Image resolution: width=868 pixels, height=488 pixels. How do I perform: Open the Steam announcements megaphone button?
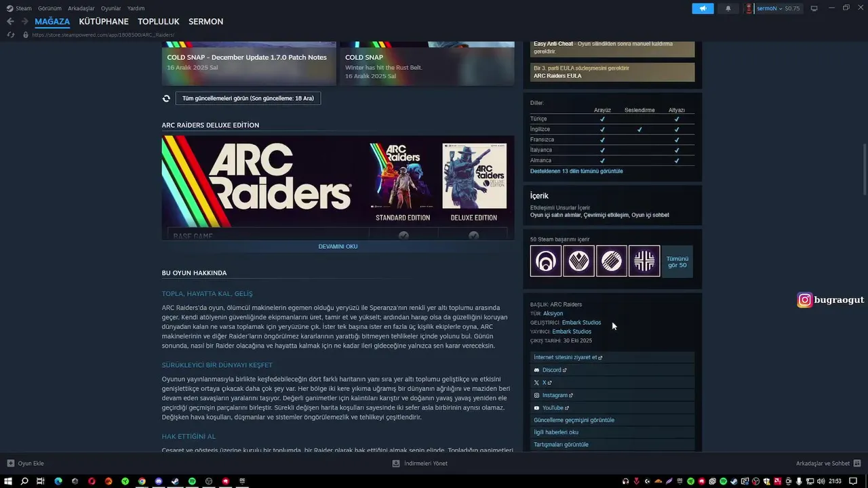coord(703,8)
